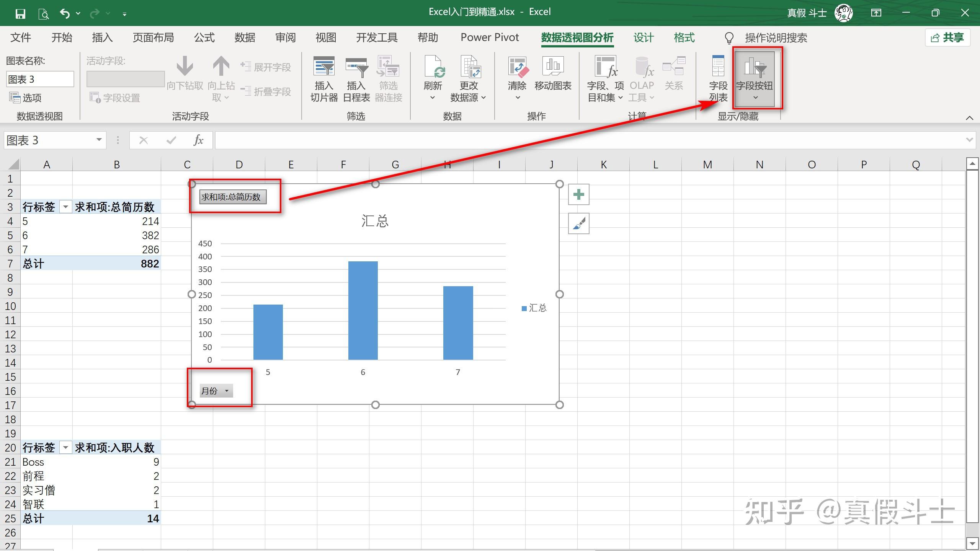Click the blue bar for month 6
The width and height of the screenshot is (980, 551).
click(x=363, y=310)
